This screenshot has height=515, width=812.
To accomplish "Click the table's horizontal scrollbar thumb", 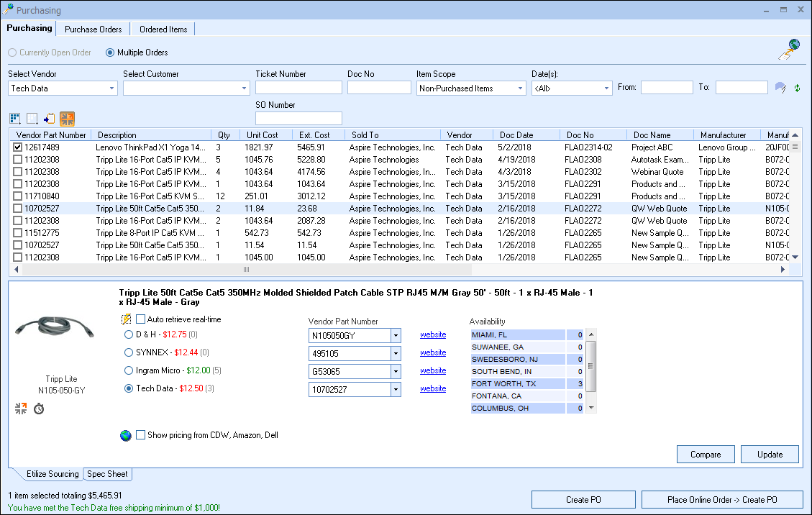I will (x=247, y=270).
